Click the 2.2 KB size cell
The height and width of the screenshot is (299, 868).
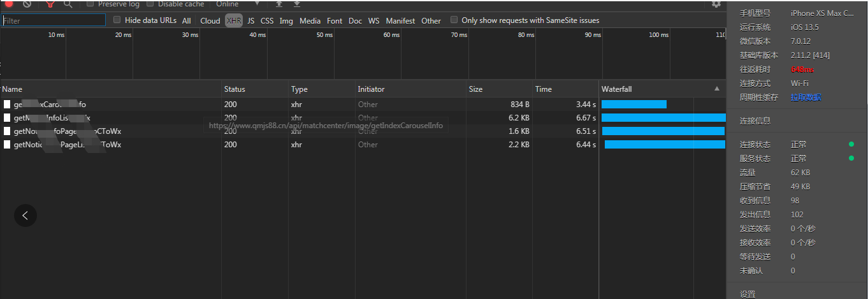pos(519,145)
